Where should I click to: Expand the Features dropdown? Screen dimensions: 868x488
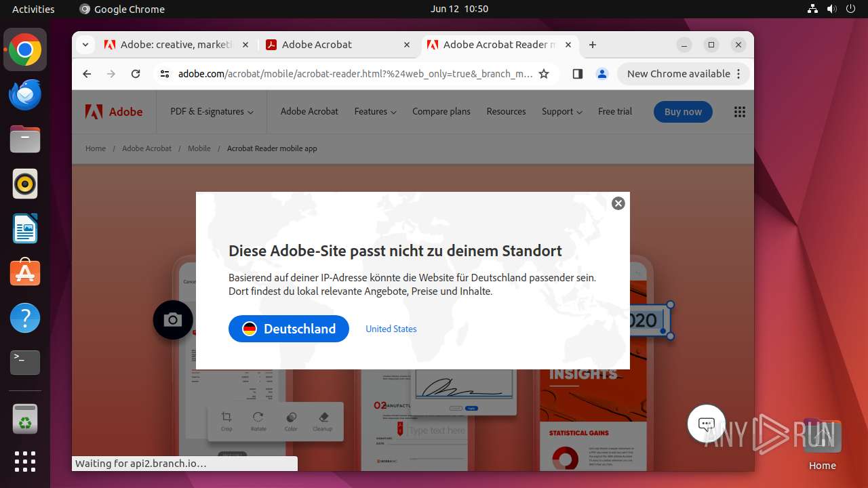point(375,112)
